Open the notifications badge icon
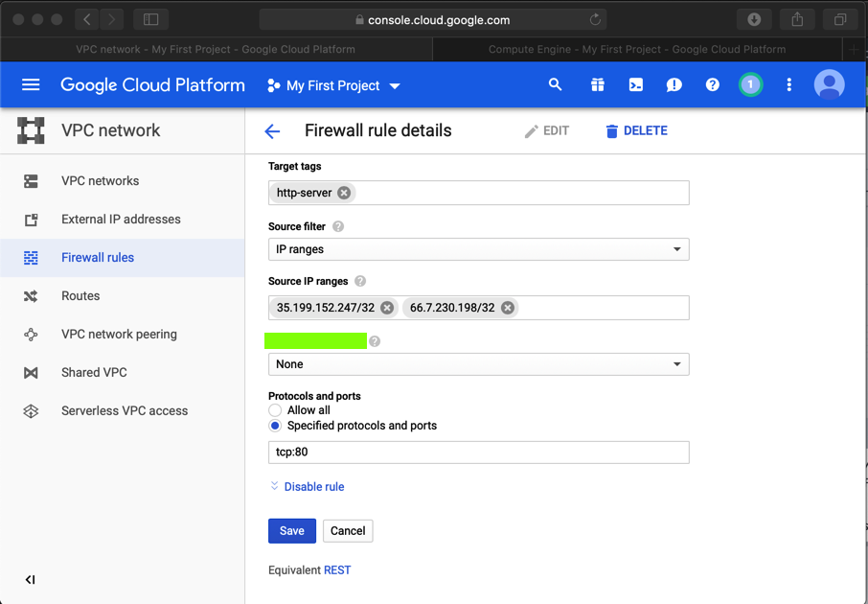Screen dimensions: 868x604 (750, 85)
